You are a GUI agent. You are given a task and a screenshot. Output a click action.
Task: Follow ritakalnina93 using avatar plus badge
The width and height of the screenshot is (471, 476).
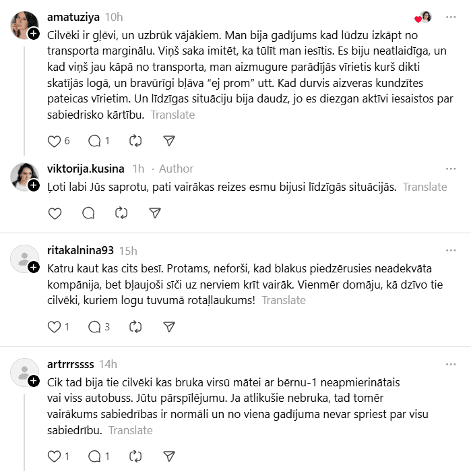click(x=33, y=268)
